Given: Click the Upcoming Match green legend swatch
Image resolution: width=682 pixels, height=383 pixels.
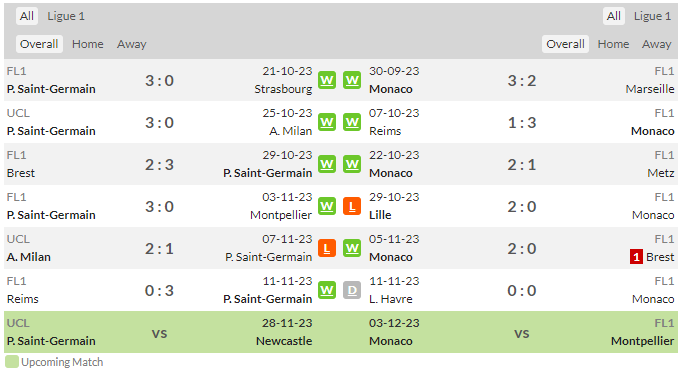Looking at the screenshot, I should coord(12,362).
